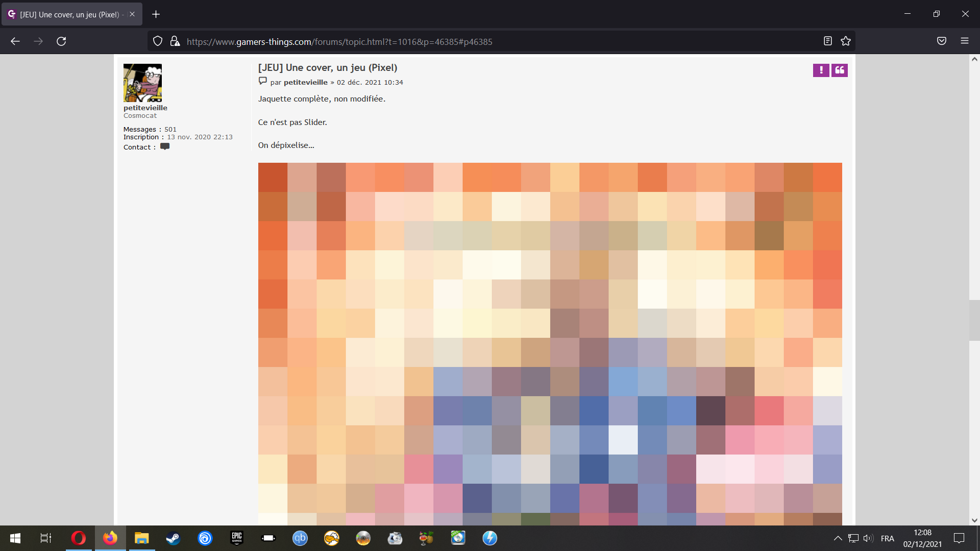The width and height of the screenshot is (980, 551).
Task: Open the disc burning app on the taskbar
Action: [x=363, y=538]
